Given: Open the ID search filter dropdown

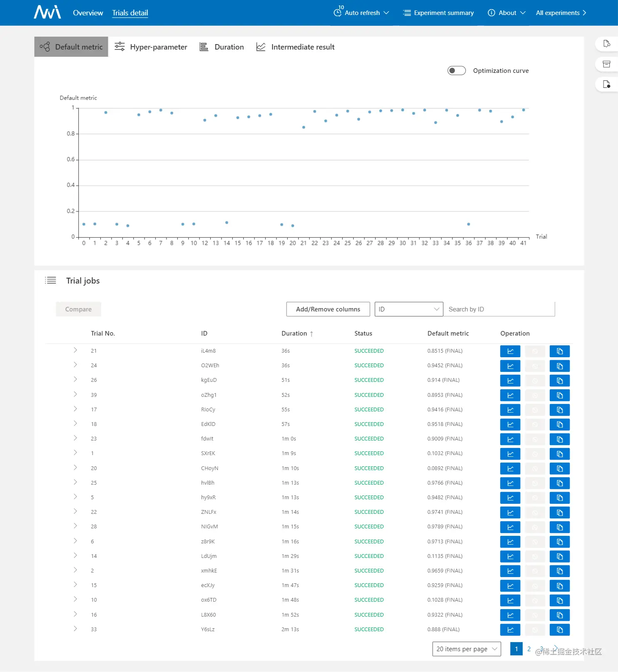Looking at the screenshot, I should [409, 309].
